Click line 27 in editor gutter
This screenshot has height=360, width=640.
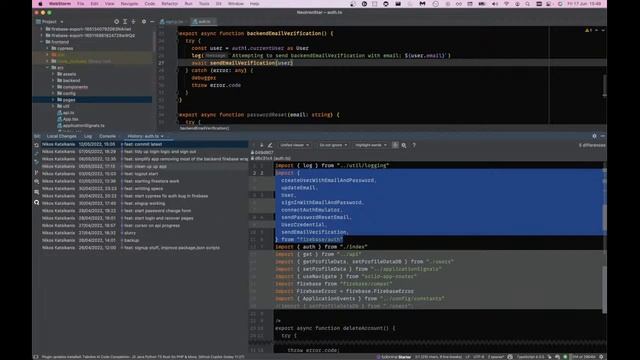click(161, 63)
